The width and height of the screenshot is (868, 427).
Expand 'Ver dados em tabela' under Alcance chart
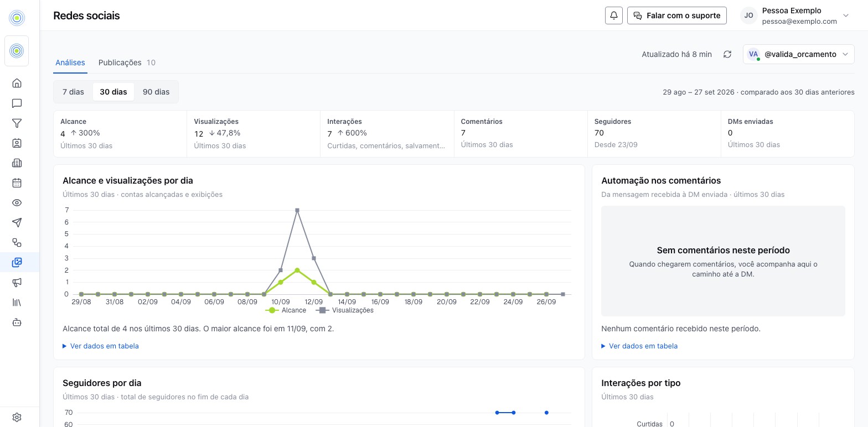click(x=101, y=346)
